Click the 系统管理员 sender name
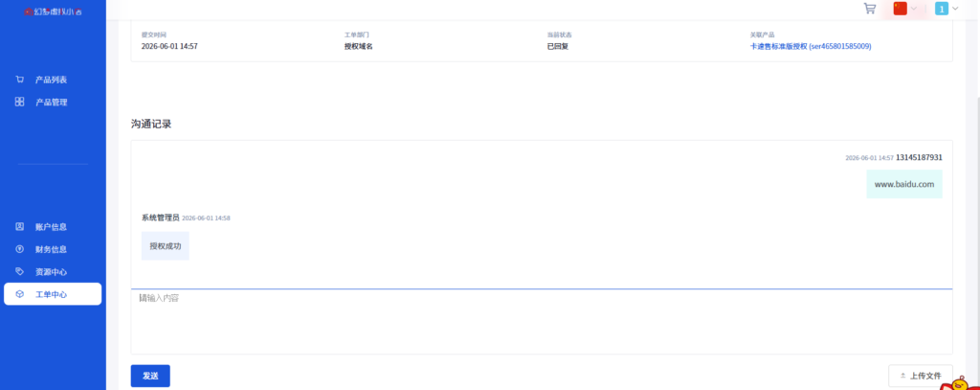 point(161,218)
